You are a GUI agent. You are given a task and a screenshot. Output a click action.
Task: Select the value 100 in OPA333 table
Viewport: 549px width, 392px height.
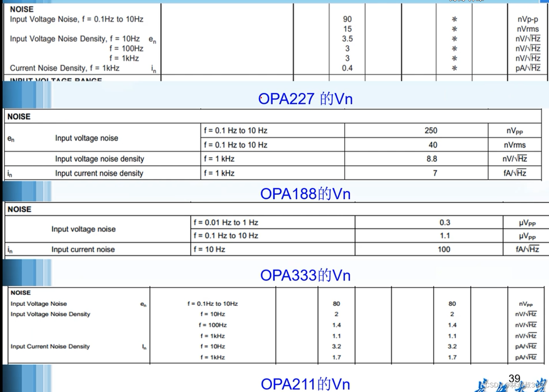click(x=444, y=249)
